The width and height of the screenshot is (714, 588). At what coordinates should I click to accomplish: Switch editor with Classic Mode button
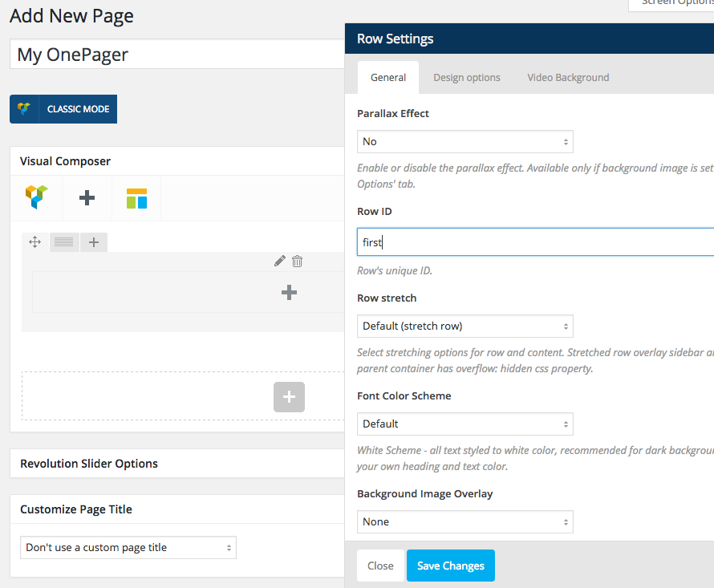pos(63,109)
